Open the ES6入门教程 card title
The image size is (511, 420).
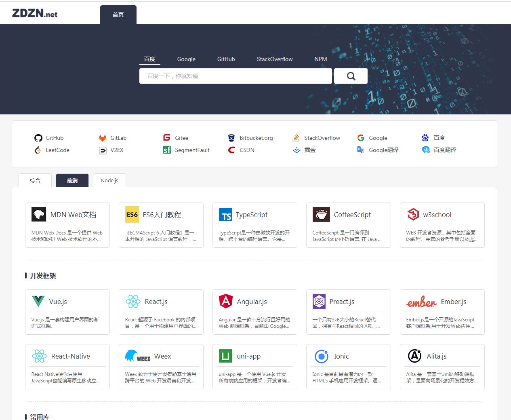[x=162, y=215]
